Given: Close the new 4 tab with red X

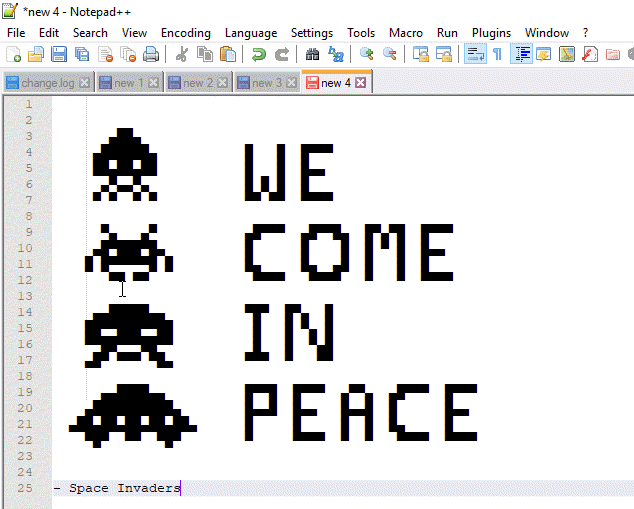Looking at the screenshot, I should click(361, 83).
